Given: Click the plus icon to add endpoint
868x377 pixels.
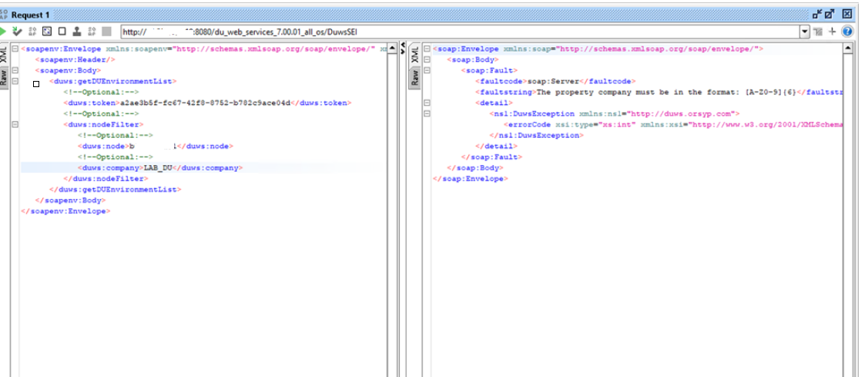Looking at the screenshot, I should [x=833, y=32].
